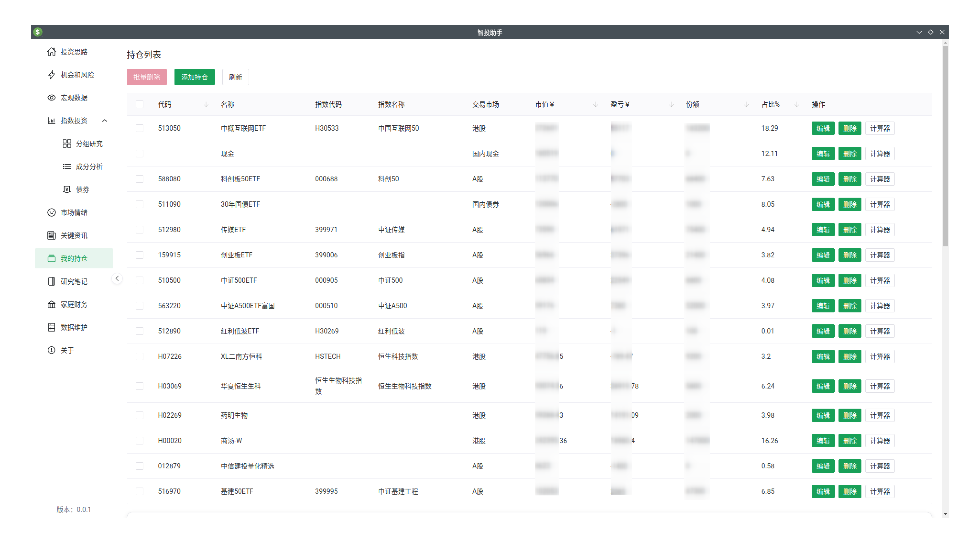Toggle the select-all checkbox in table header
This screenshot has height=555, width=980.
139,105
